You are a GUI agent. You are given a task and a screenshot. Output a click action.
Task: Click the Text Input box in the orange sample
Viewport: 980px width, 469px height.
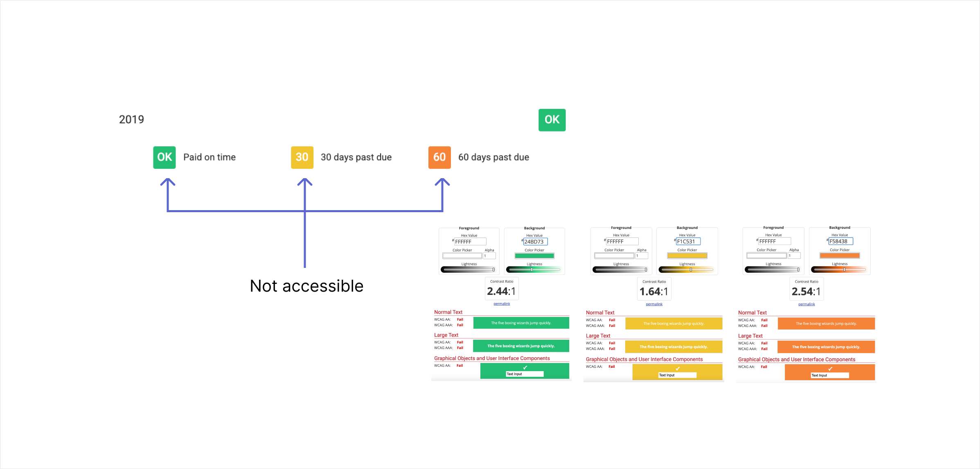pyautogui.click(x=830, y=375)
